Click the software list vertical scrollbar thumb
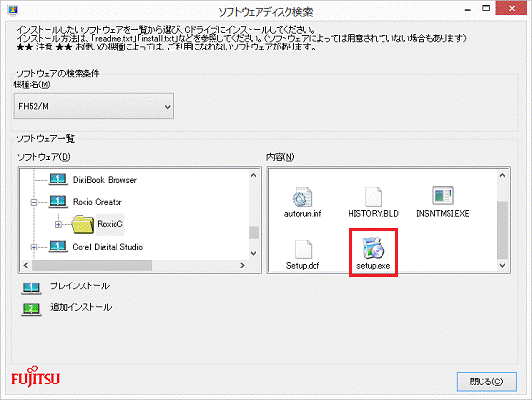532x400 pixels. click(x=253, y=232)
